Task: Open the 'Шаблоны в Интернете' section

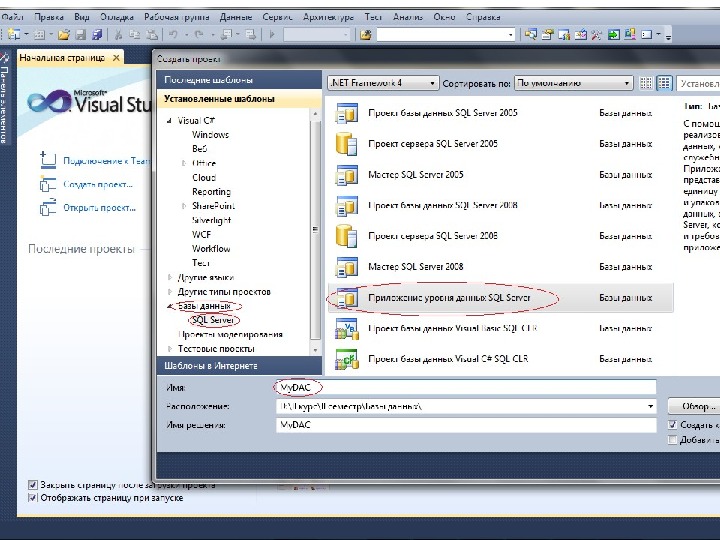Action: coord(239,366)
